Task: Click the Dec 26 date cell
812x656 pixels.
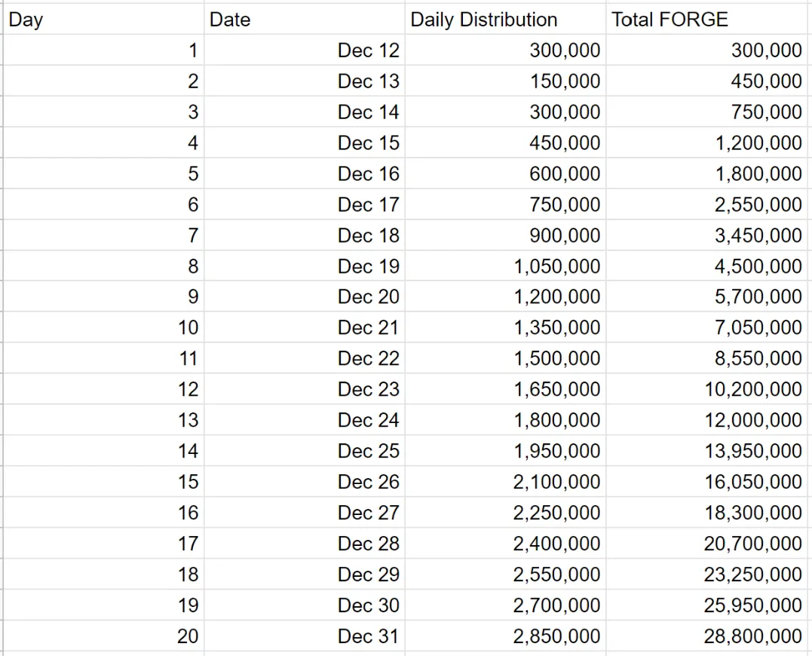Action: tap(305, 482)
